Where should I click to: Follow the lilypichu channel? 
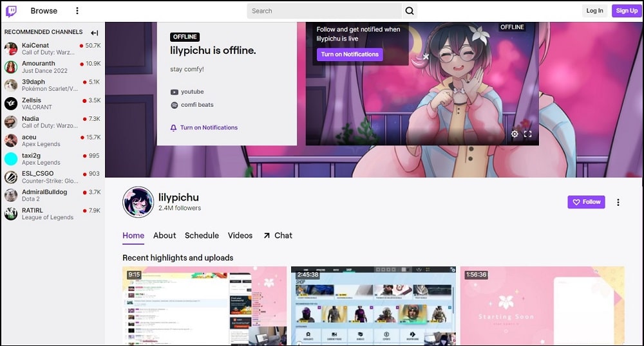(586, 202)
